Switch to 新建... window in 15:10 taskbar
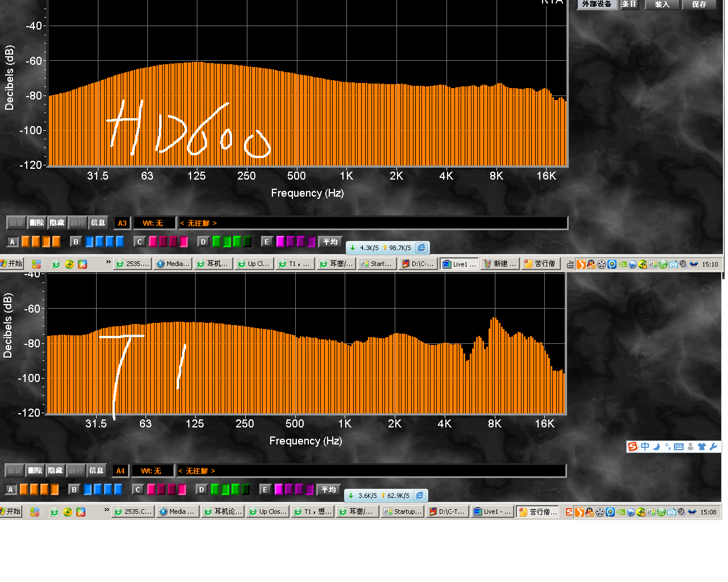 pyautogui.click(x=500, y=264)
